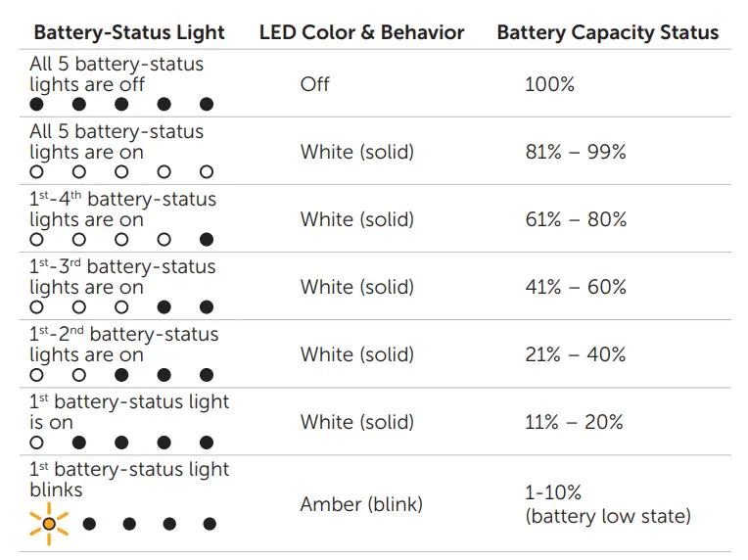The image size is (748, 560).
Task: Click the amber blinking light icon
Action: [x=48, y=524]
